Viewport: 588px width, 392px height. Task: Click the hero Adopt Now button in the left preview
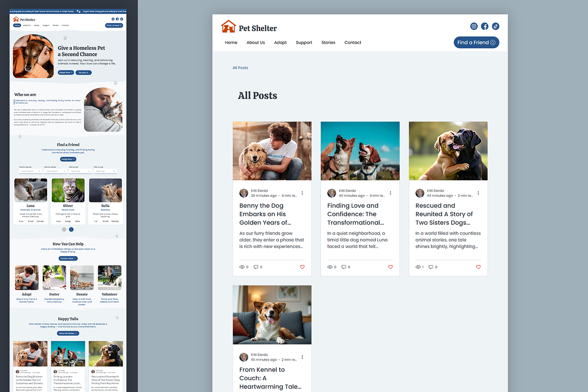66,73
